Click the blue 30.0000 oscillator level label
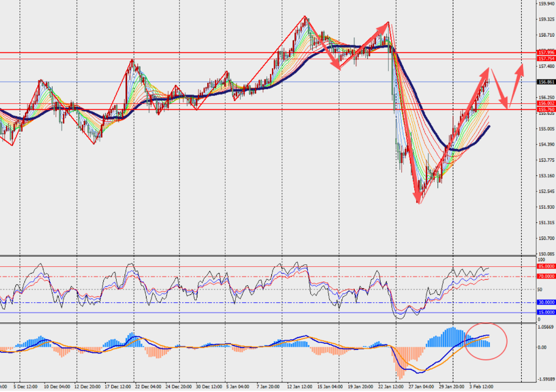 (546, 303)
